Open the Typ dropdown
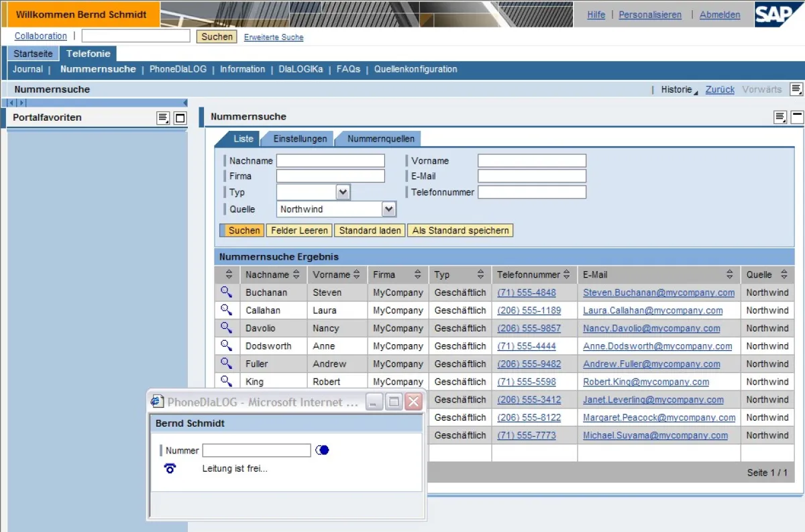This screenshot has width=805, height=532. (343, 192)
